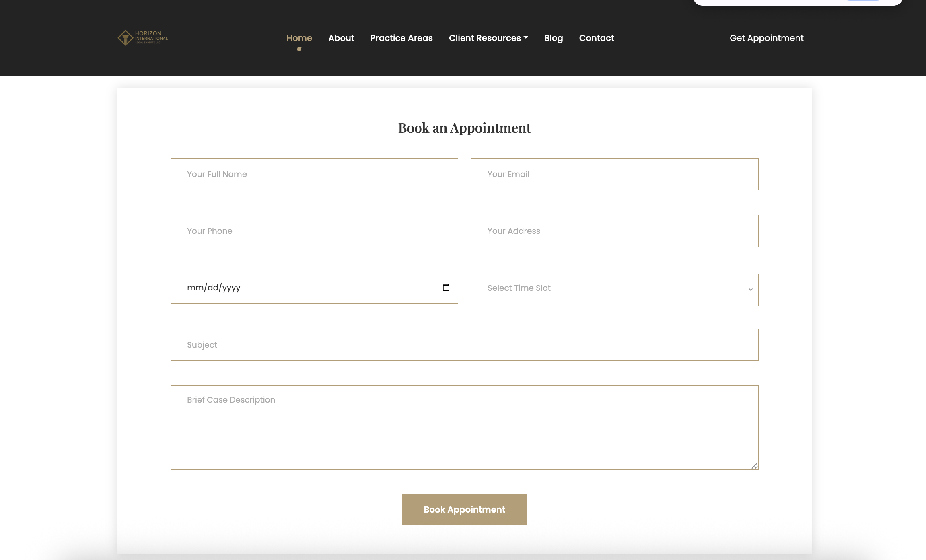Click the textarea resize handle
The width and height of the screenshot is (926, 560).
tap(755, 466)
